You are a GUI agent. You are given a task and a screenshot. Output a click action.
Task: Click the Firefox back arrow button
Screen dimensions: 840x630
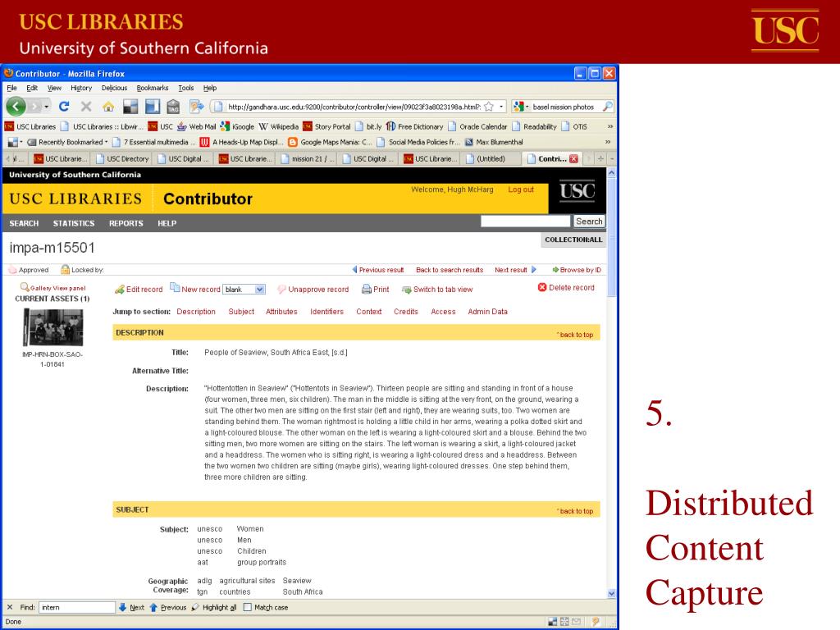point(16,107)
